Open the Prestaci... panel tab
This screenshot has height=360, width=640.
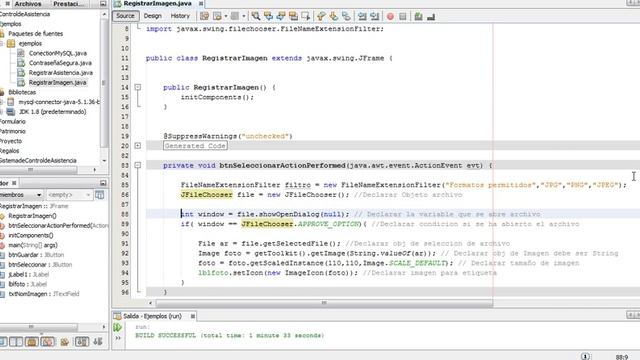click(x=69, y=3)
